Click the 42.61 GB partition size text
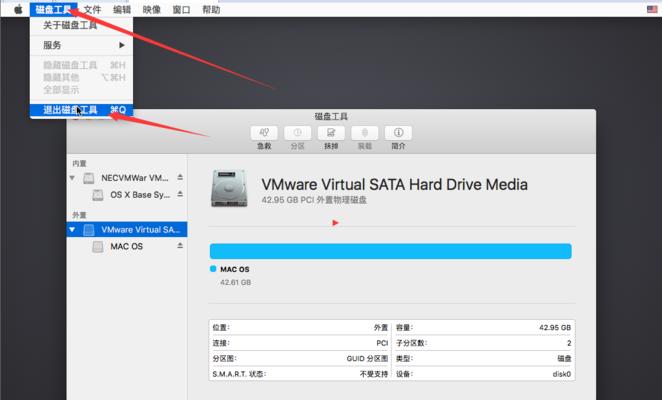The image size is (662, 400). [x=236, y=282]
